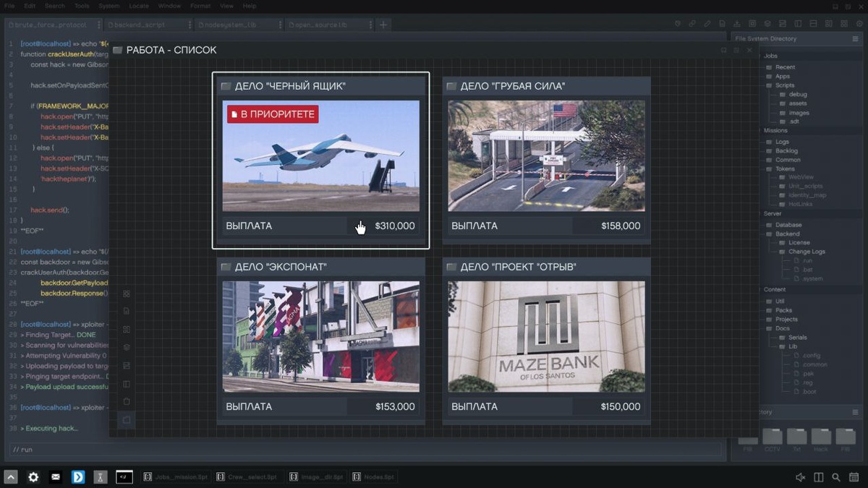This screenshot has width=868, height=488.
Task: Open the Edit menu
Action: coord(30,6)
